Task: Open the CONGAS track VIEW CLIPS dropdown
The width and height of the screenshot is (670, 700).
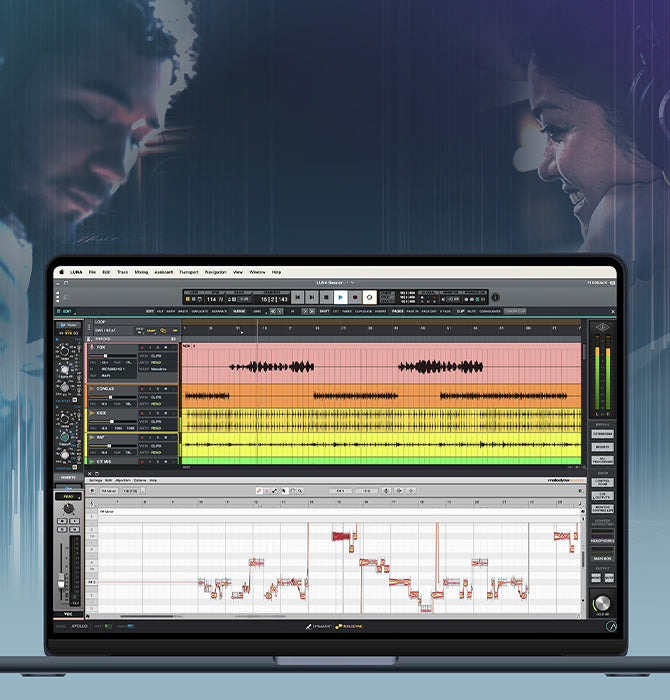Action: [x=156, y=396]
